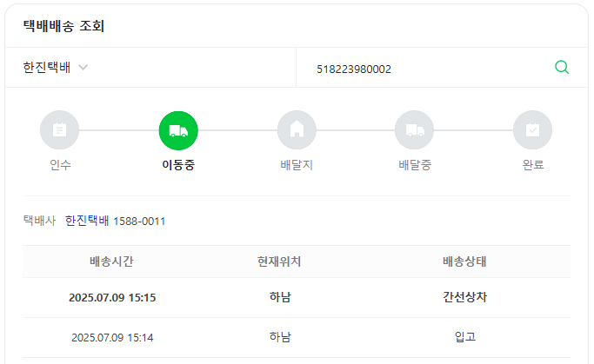The width and height of the screenshot is (594, 364).
Task: Click the 배달중 delivery truck icon
Action: pos(415,130)
